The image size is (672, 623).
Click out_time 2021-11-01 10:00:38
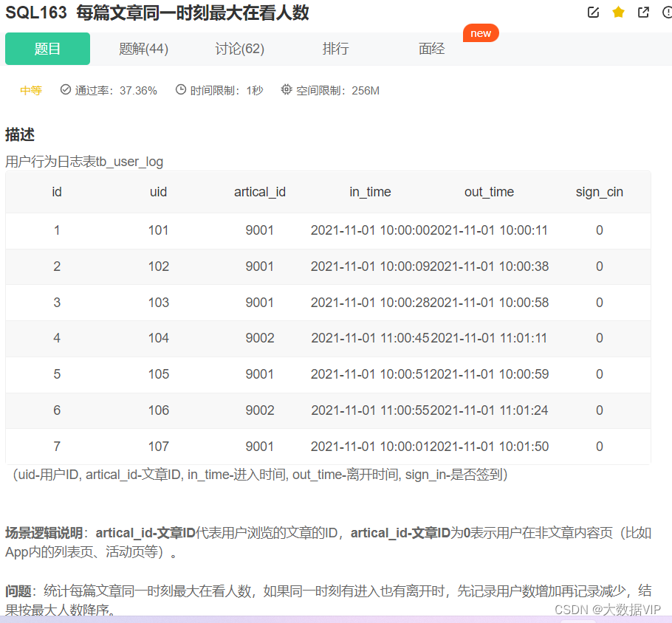point(490,266)
